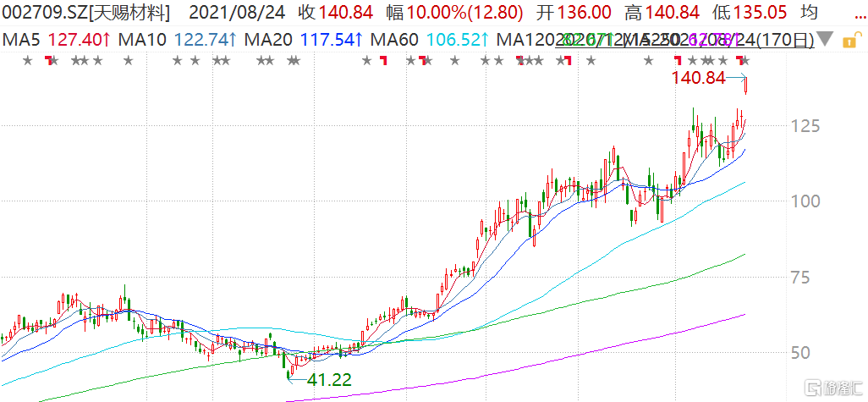Click the date 2021/08/24 in header
The height and width of the screenshot is (402, 868).
pos(238,12)
